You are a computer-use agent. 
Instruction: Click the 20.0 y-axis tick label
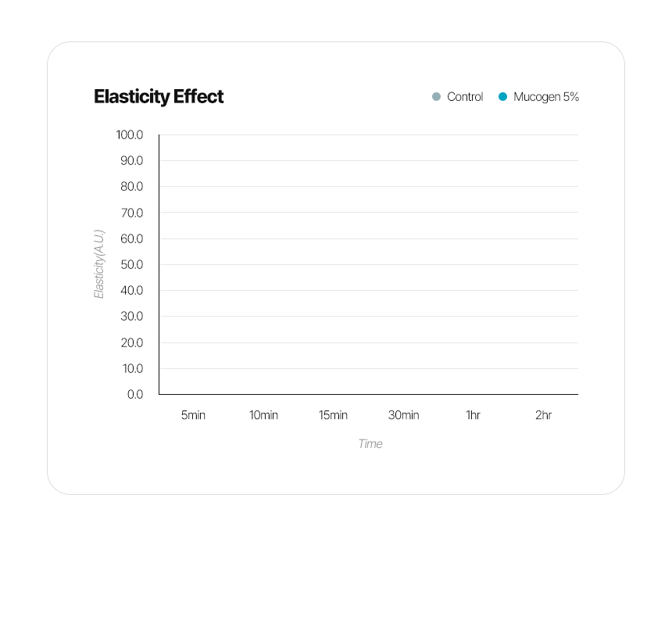pyautogui.click(x=131, y=342)
